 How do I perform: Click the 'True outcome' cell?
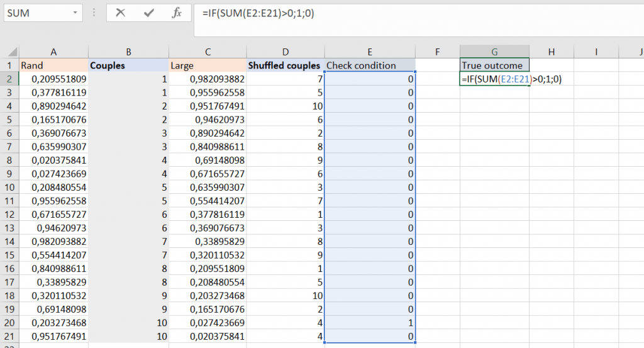point(494,65)
